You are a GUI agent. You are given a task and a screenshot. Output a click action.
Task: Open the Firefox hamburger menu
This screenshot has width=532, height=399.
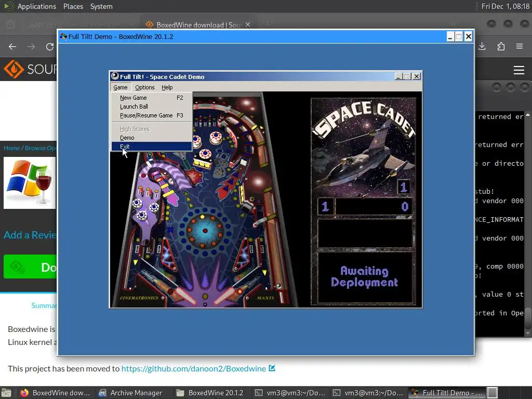point(520,46)
